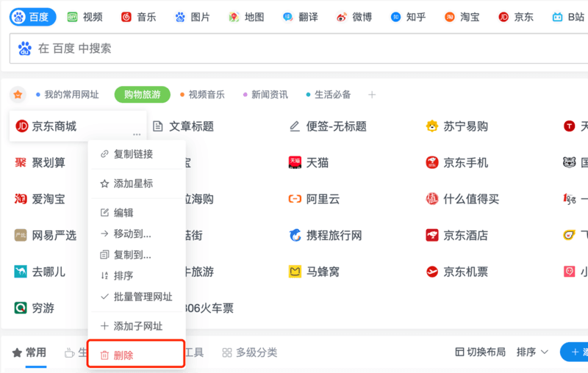The width and height of the screenshot is (588, 373).
Task: Click the 穷游 green Q icon
Action: [x=21, y=308]
